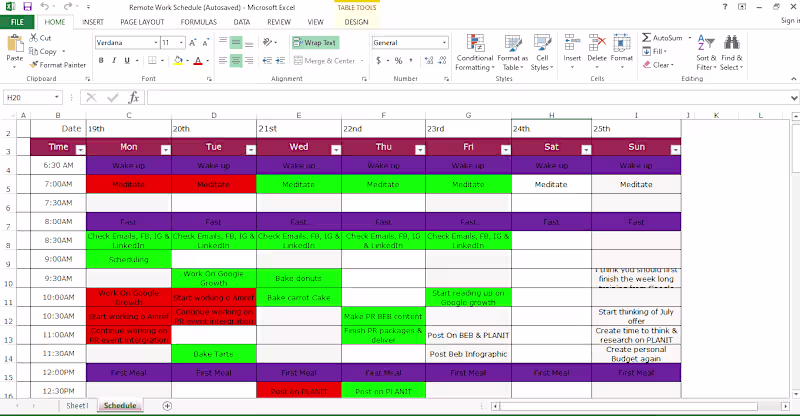Click the Insert cells icon
Viewport: 800px width, 416px height.
point(572,43)
